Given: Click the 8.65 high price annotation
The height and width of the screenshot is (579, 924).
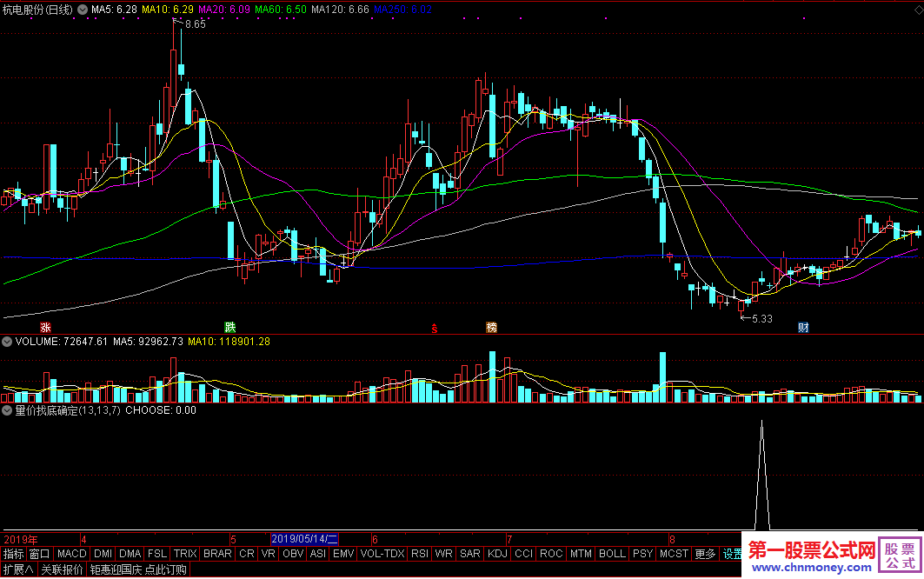Looking at the screenshot, I should tap(195, 24).
